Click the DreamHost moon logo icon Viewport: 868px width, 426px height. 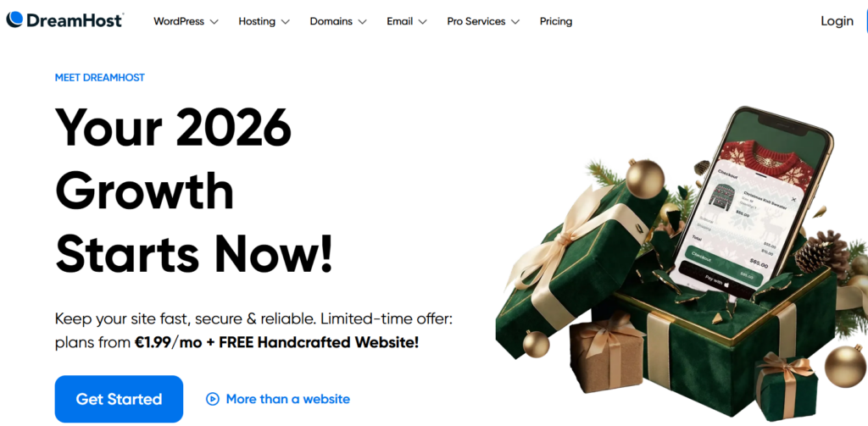click(14, 20)
